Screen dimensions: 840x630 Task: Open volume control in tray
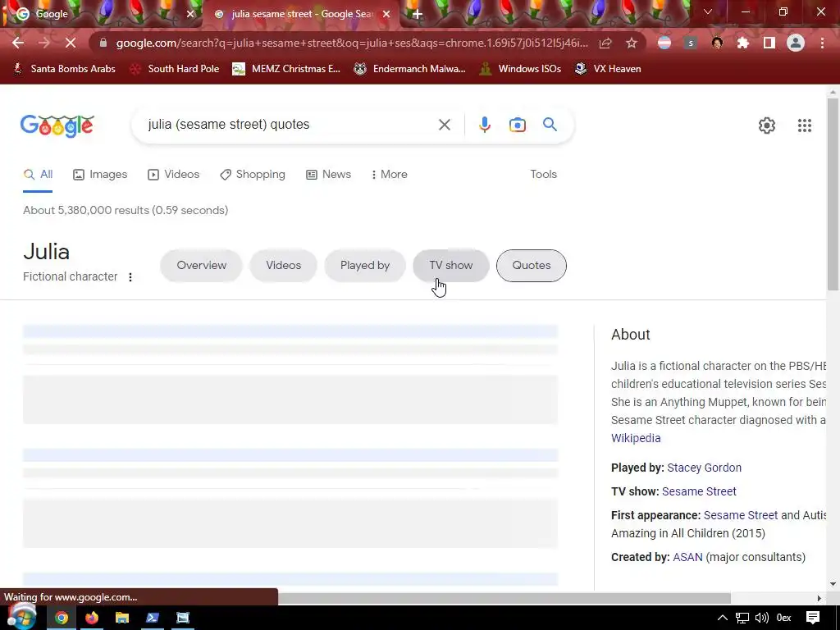point(761,618)
